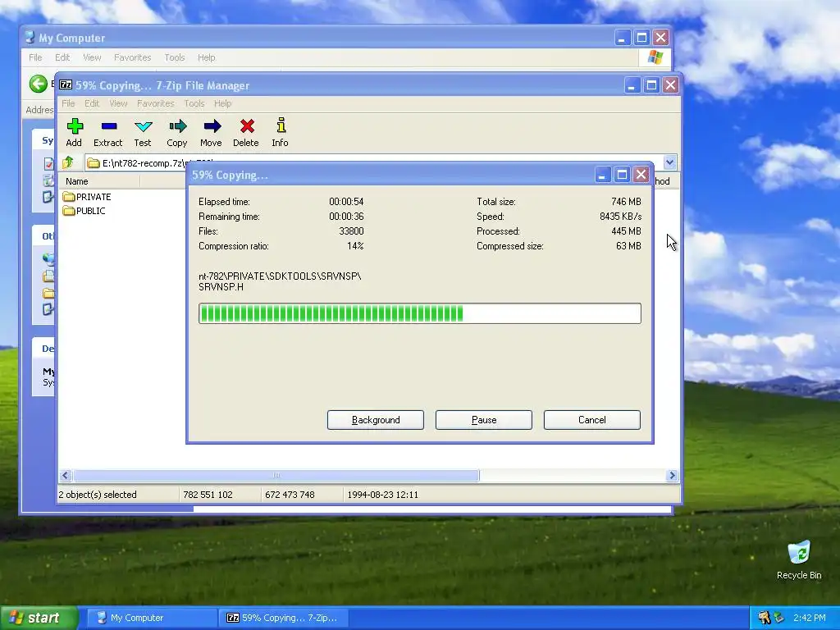Click the Compression ratio value 14%

[x=355, y=246]
